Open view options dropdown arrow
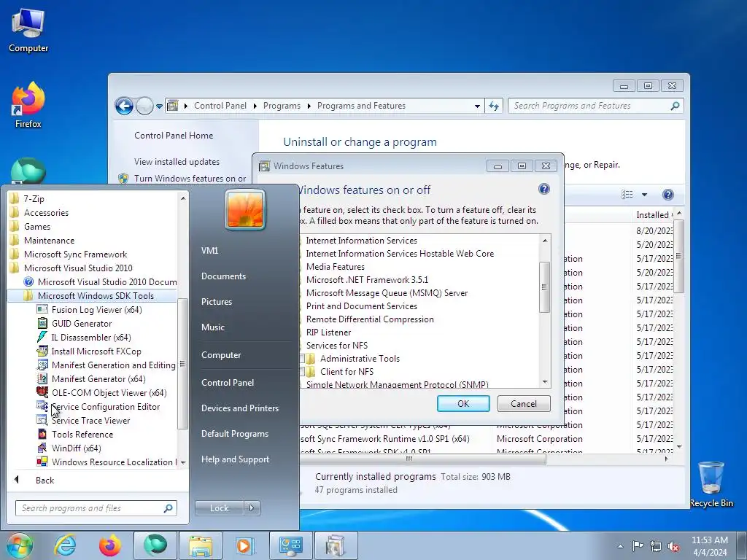The height and width of the screenshot is (560, 747). (644, 194)
